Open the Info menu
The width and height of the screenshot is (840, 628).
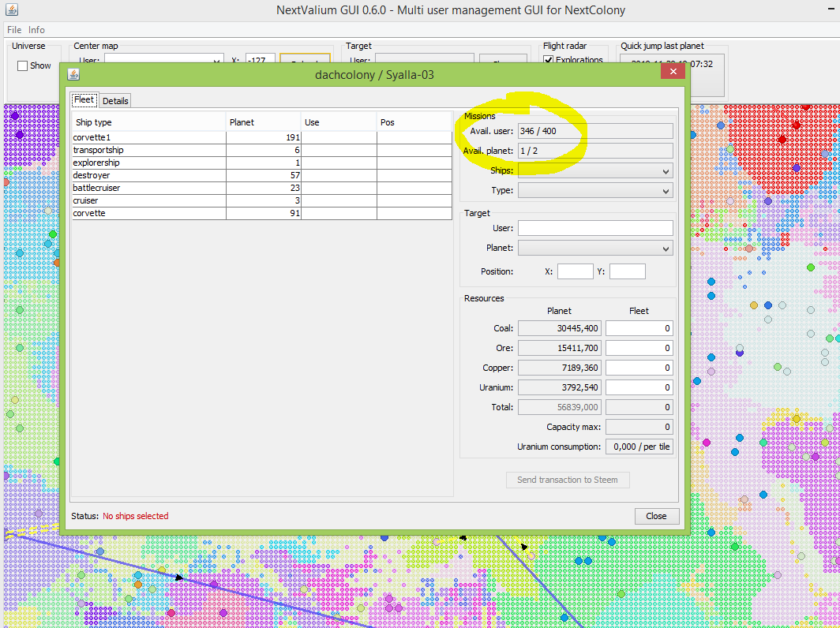click(x=36, y=30)
